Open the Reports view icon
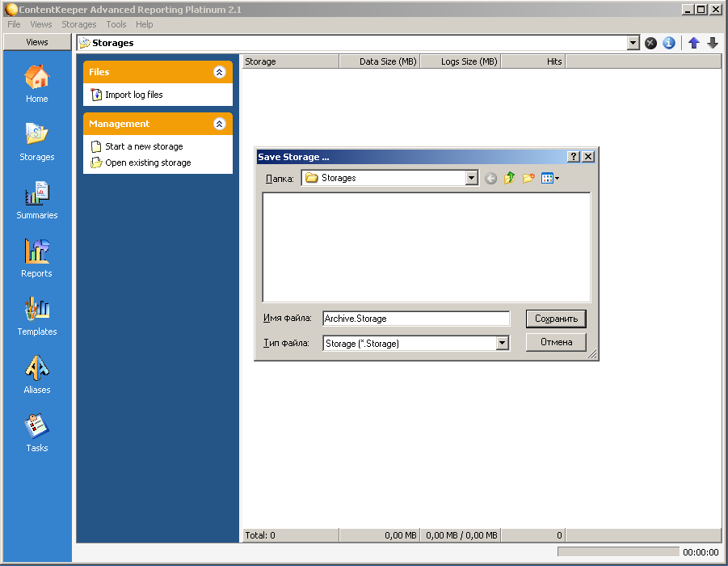The height and width of the screenshot is (566, 728). coord(36,251)
